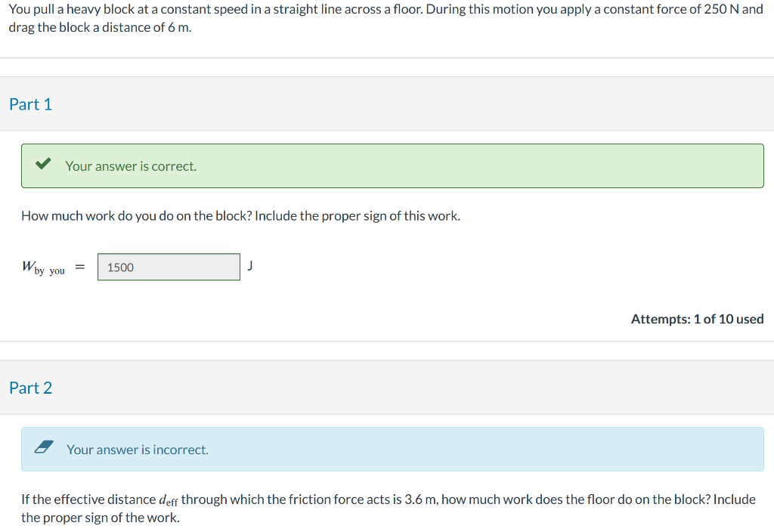Select the answer field containing 1500

[168, 267]
